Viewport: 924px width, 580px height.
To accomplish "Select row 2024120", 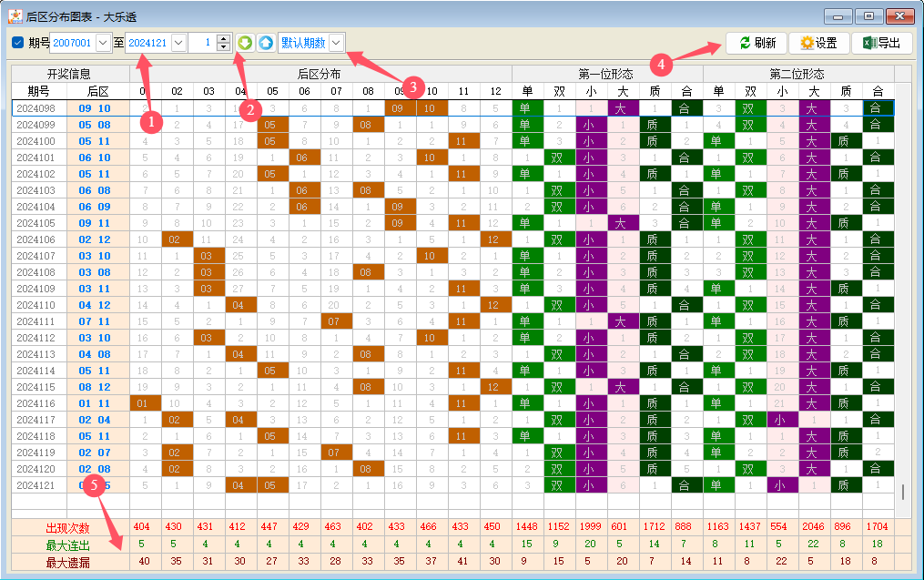I will click(x=452, y=469).
